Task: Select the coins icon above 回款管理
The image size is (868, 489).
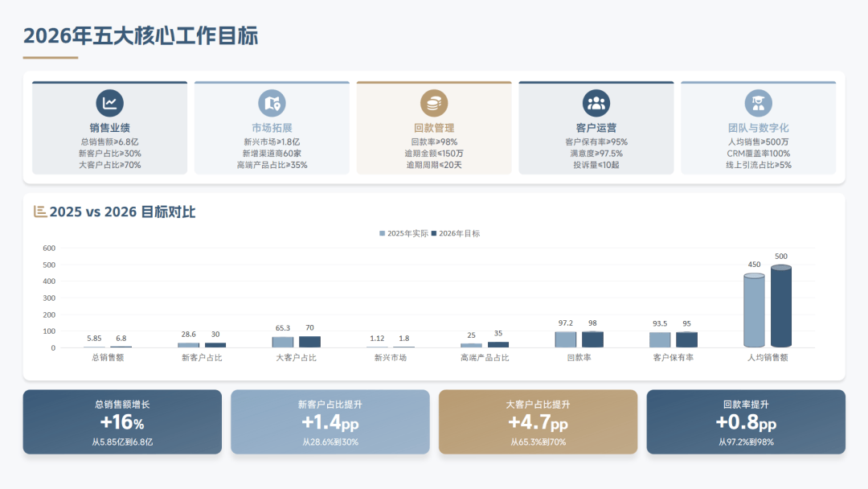Action: pos(434,103)
